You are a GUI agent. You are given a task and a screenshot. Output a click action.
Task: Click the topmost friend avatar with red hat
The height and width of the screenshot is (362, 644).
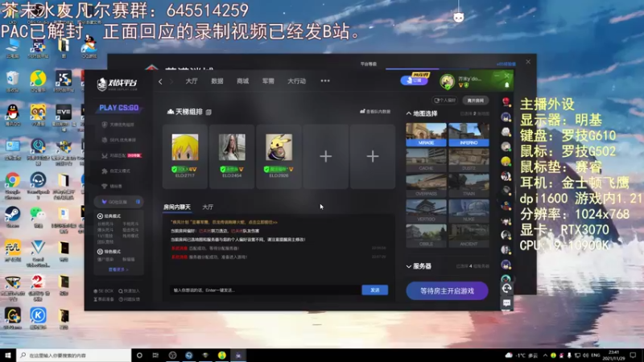click(x=506, y=101)
